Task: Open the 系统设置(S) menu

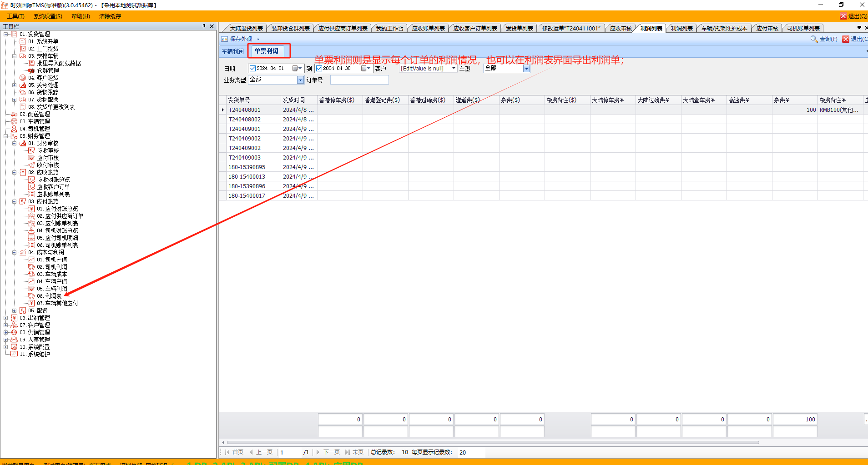Action: click(x=48, y=16)
